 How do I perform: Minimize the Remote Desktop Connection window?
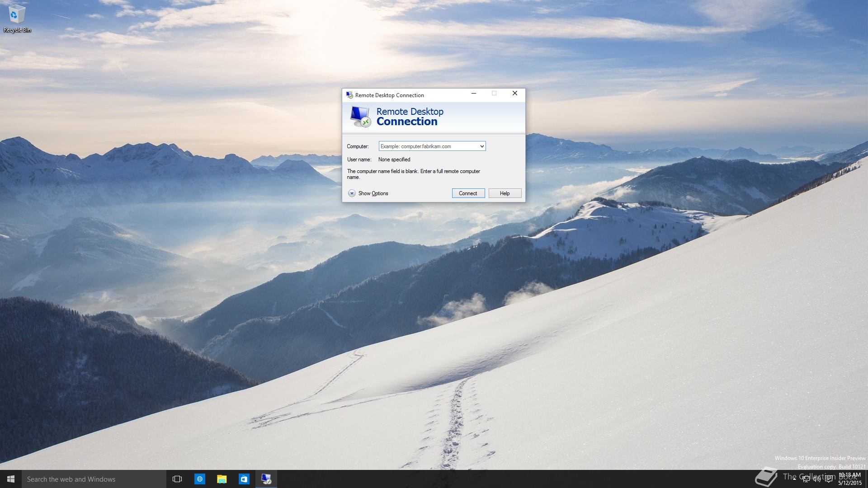click(473, 94)
